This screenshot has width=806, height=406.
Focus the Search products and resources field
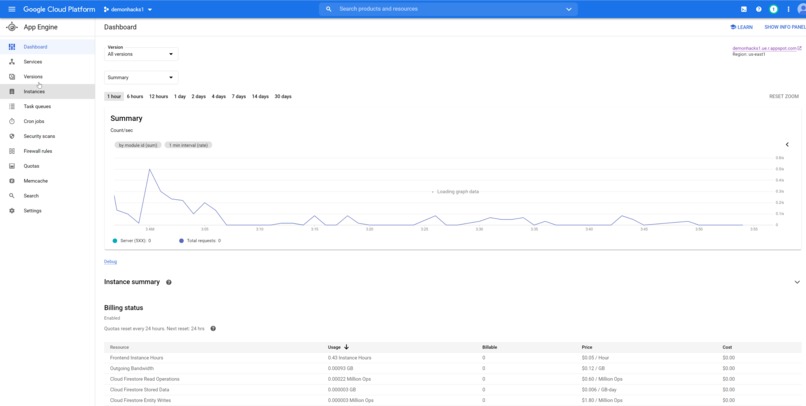[448, 9]
